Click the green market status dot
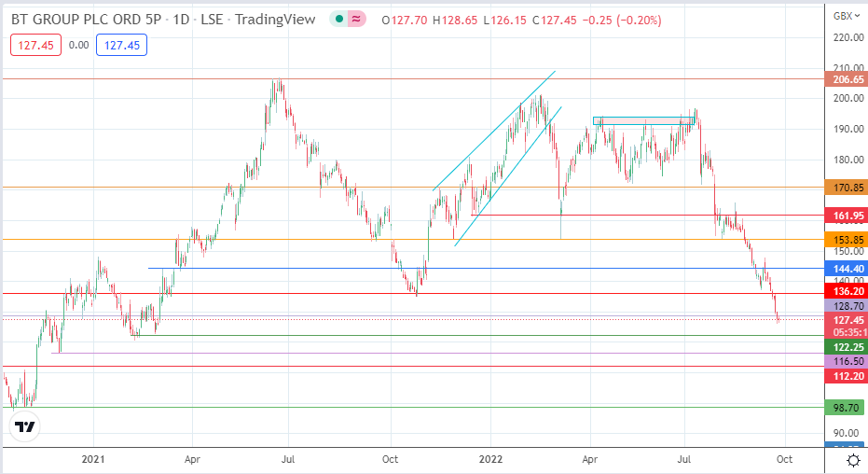Viewport: 868px width, 474px height. click(339, 20)
